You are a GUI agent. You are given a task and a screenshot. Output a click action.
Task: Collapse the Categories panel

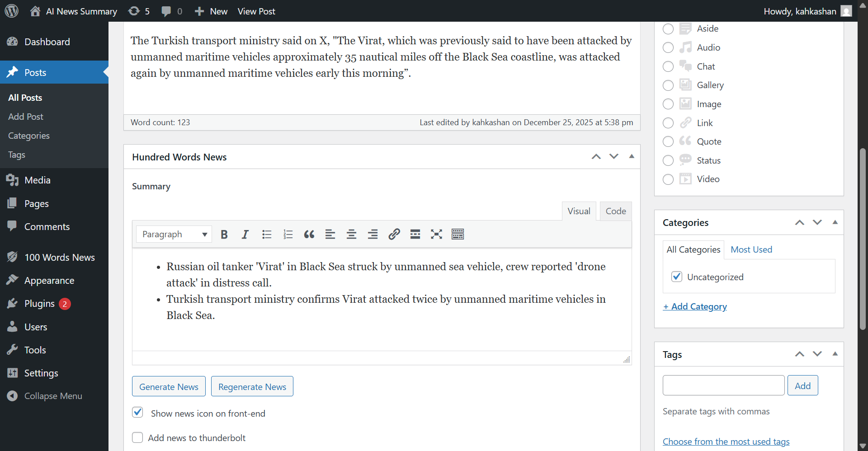point(835,222)
